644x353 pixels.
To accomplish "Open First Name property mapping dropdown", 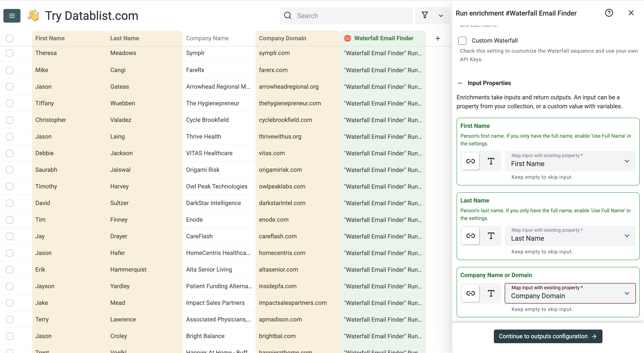I will point(570,161).
